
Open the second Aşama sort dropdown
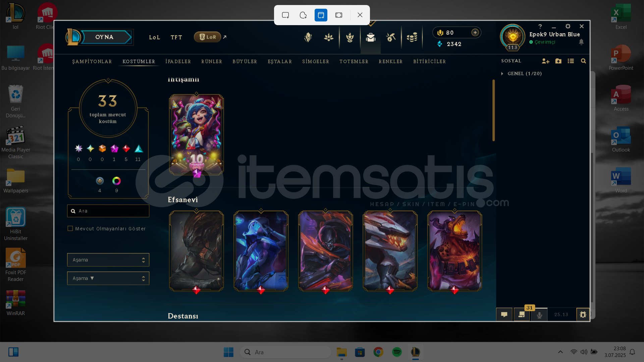108,278
